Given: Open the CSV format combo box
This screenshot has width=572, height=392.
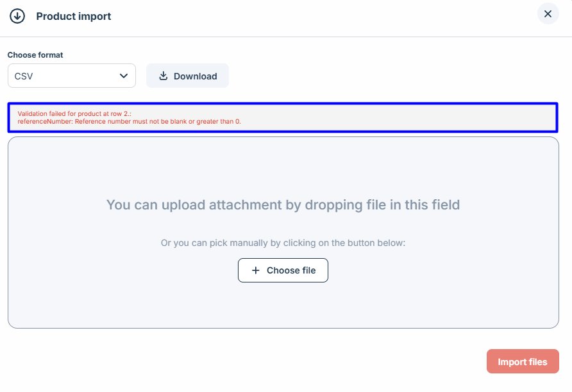Looking at the screenshot, I should [x=72, y=76].
